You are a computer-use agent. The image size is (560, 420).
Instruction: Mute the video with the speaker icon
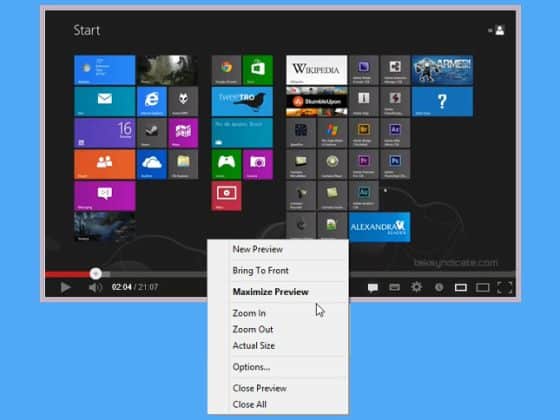point(95,287)
